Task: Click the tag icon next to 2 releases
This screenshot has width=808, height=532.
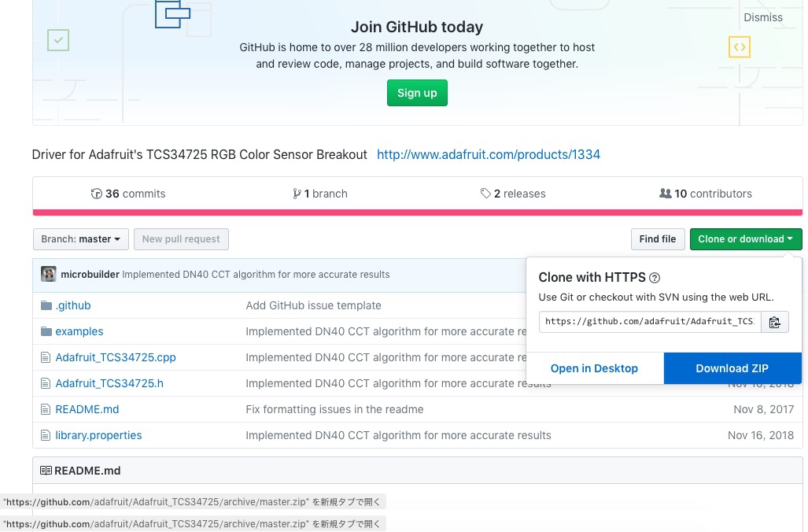Action: click(485, 194)
